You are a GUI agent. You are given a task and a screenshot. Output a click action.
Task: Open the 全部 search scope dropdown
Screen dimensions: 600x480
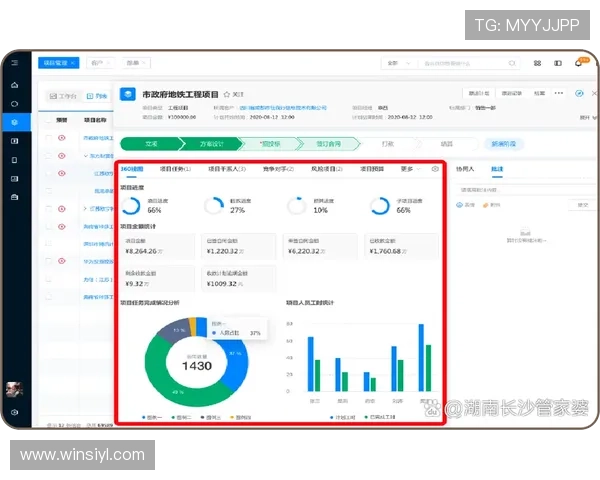[395, 62]
